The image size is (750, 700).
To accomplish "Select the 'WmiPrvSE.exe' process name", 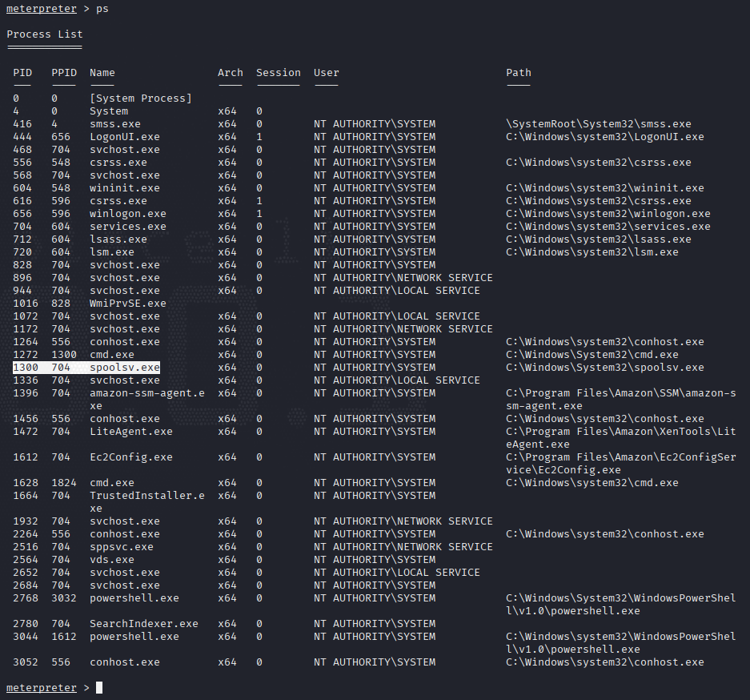I will pos(128,304).
